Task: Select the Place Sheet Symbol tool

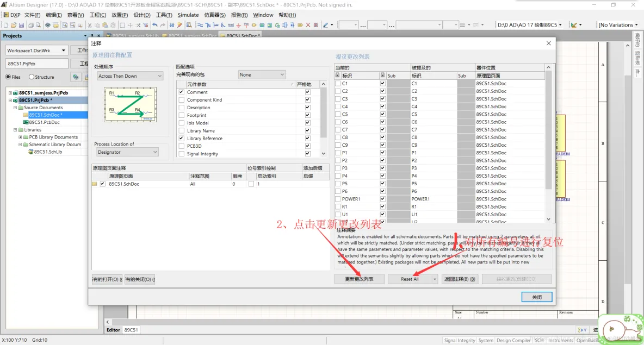Action: click(x=262, y=25)
